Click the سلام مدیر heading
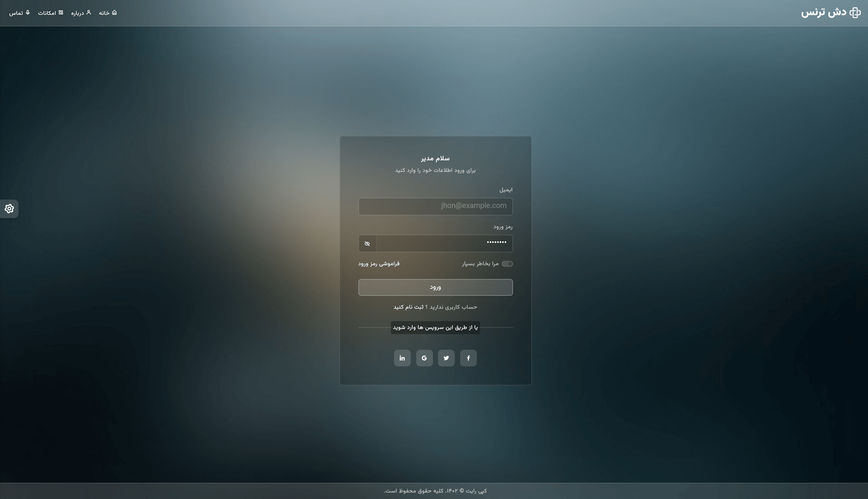 click(x=435, y=158)
